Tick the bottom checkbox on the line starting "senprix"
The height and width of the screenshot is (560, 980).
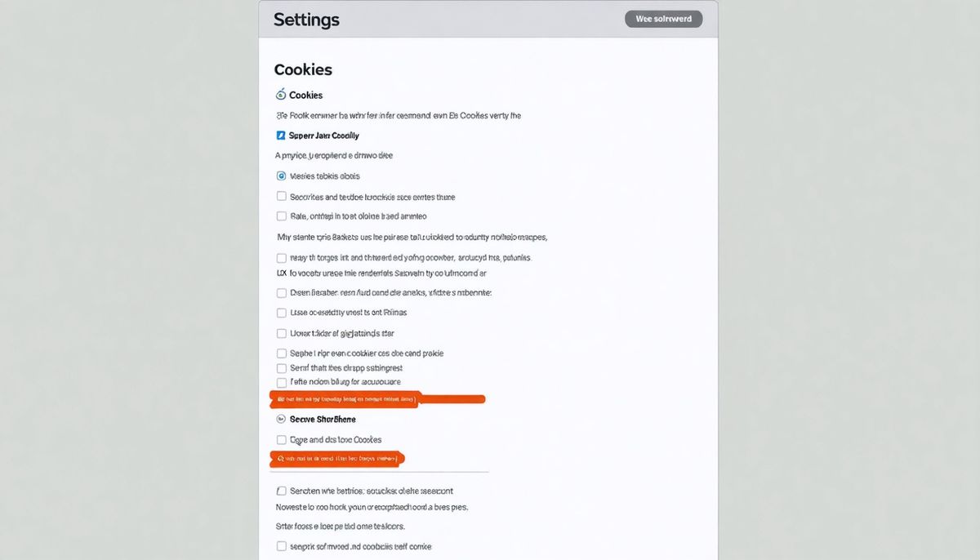pyautogui.click(x=282, y=546)
